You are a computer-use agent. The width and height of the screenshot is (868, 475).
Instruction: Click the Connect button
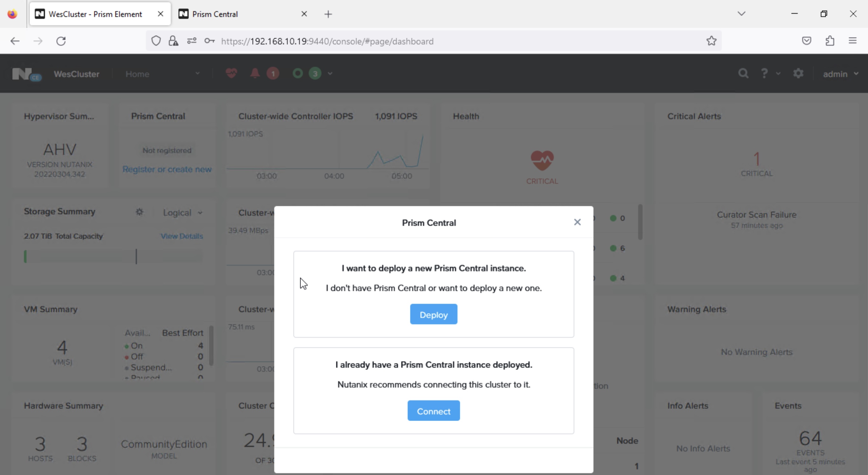(x=433, y=410)
